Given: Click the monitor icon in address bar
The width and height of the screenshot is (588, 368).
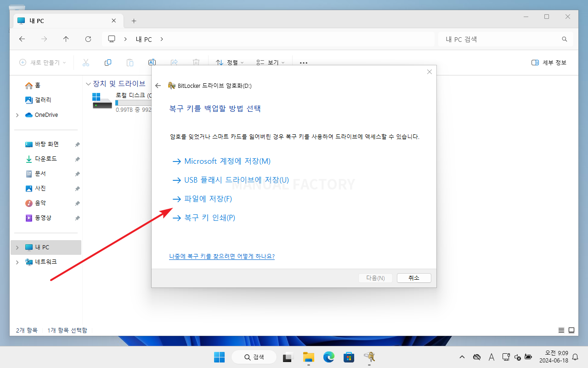Looking at the screenshot, I should (112, 40).
